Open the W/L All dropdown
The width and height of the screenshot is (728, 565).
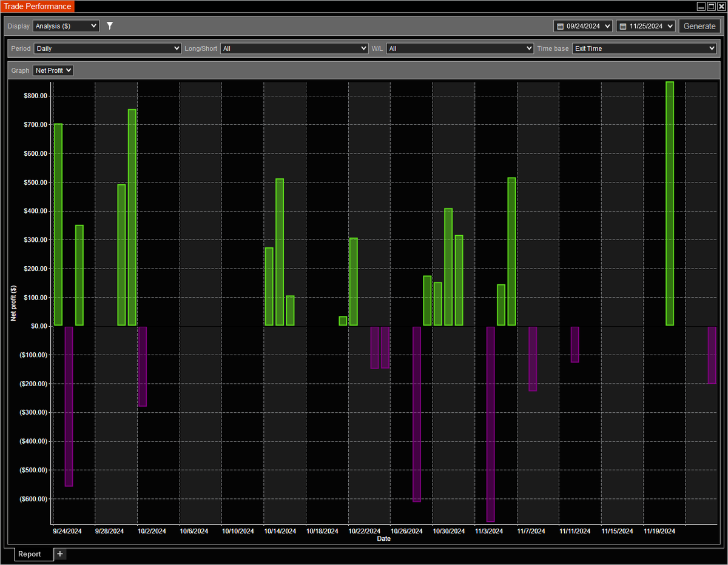coord(460,48)
